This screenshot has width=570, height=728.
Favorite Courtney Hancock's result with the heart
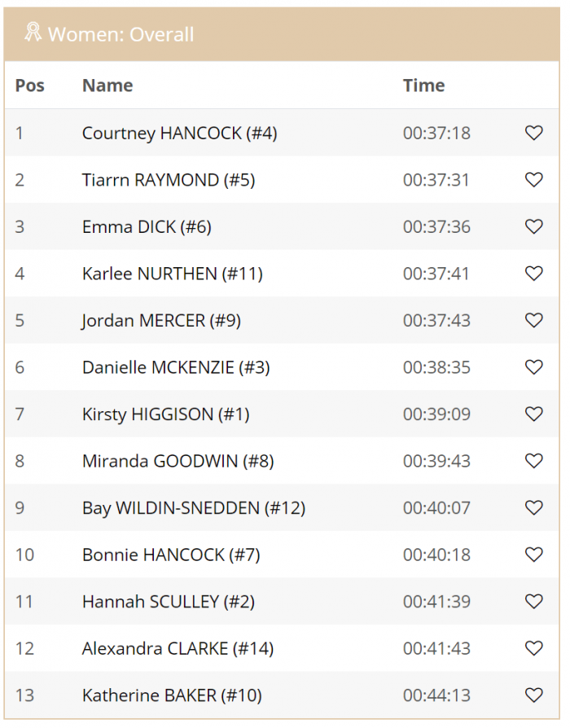[x=533, y=133]
